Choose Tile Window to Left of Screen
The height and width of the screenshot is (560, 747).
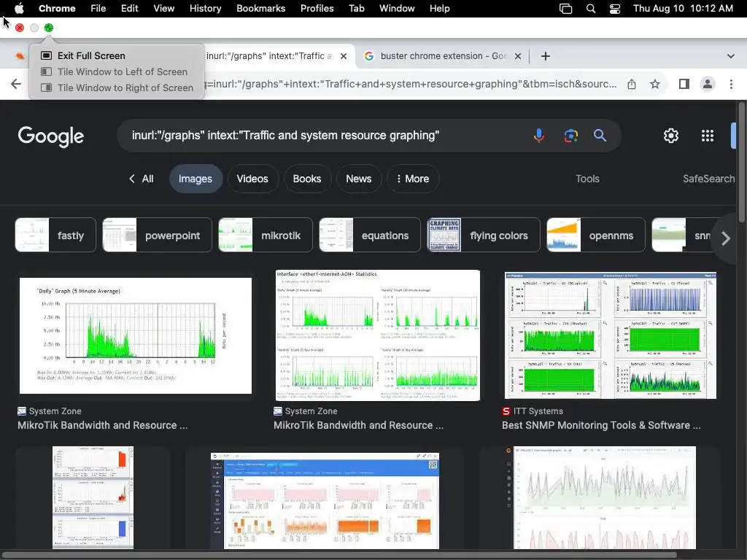(x=117, y=72)
